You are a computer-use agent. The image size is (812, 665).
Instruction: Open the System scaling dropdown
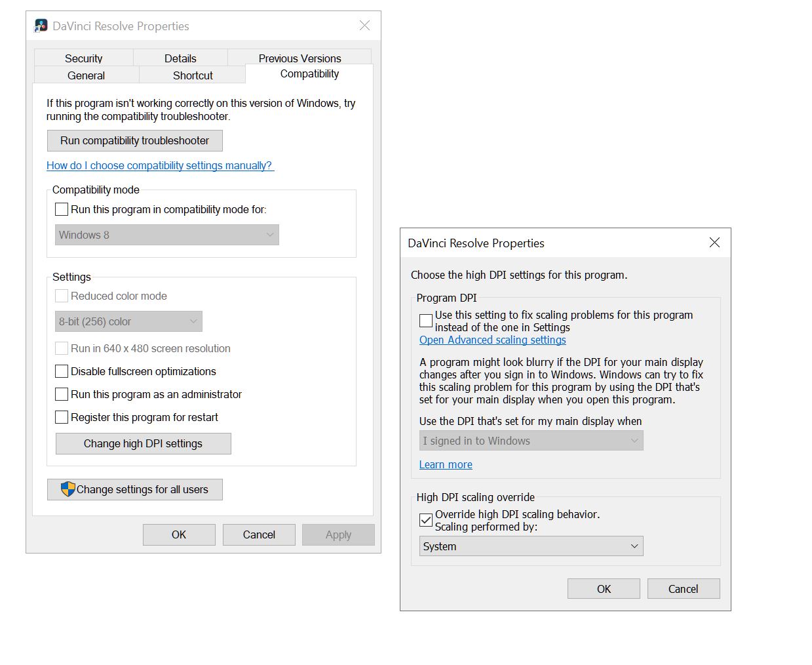pos(531,546)
